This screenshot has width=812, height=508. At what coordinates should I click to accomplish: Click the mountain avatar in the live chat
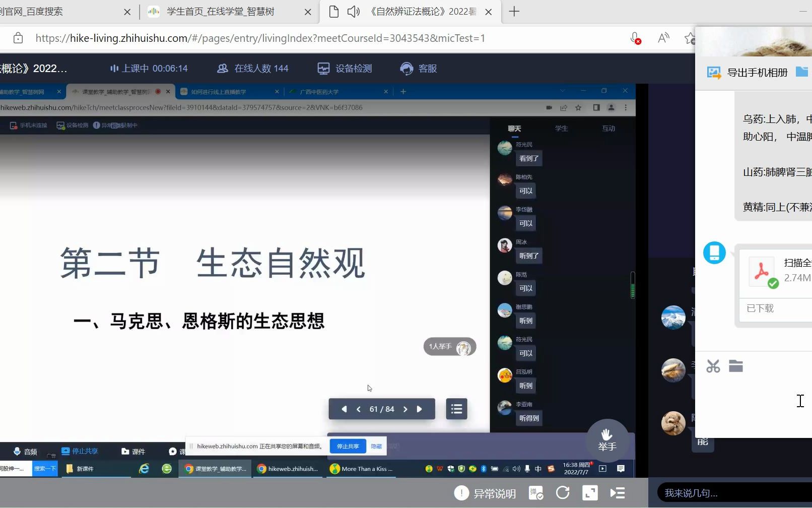pyautogui.click(x=673, y=317)
